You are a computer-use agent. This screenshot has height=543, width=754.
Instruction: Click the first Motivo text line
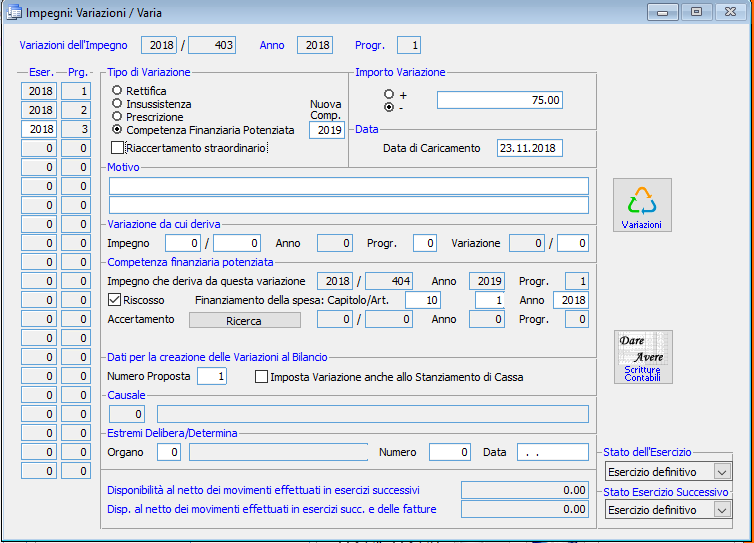click(x=349, y=186)
